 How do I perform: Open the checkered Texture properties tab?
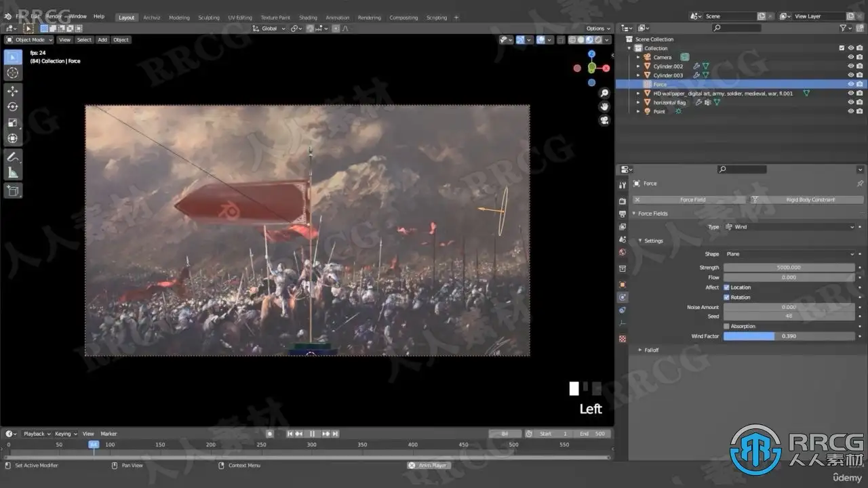[623, 339]
